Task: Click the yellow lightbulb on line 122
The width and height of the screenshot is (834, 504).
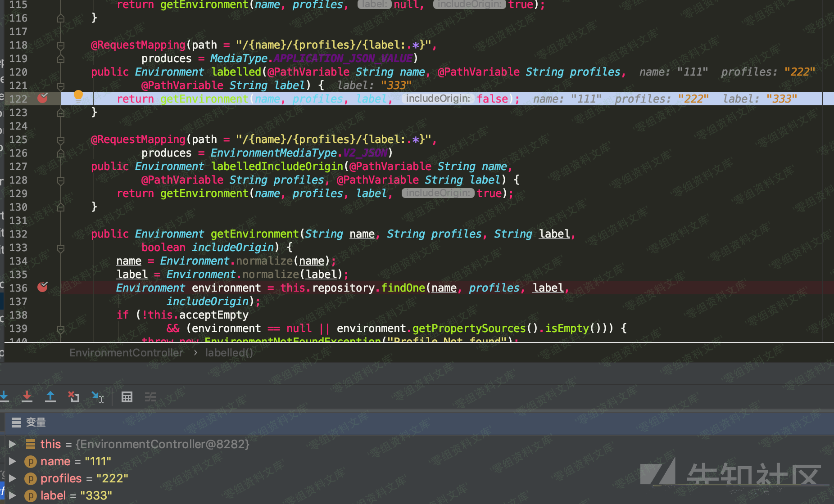Action: click(78, 95)
